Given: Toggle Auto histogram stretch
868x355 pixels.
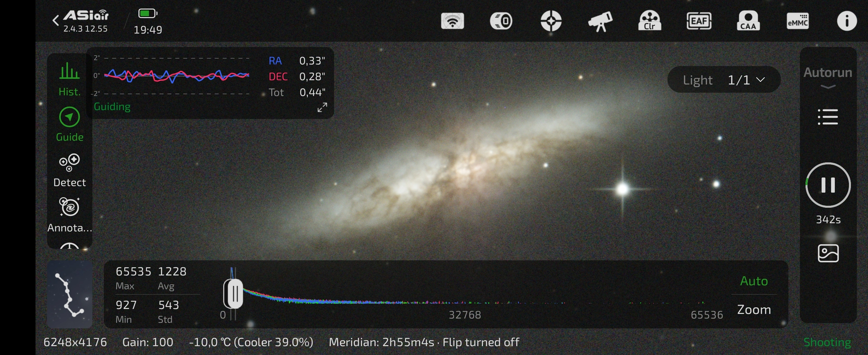Looking at the screenshot, I should pyautogui.click(x=754, y=281).
